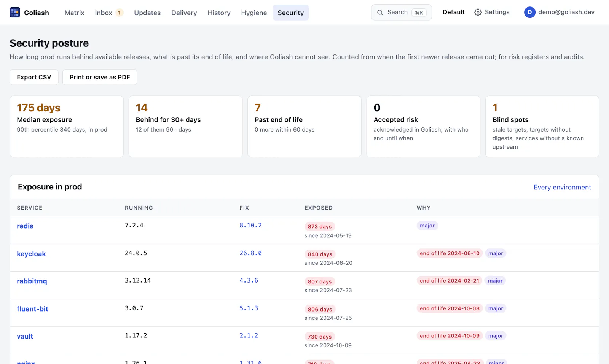The width and height of the screenshot is (609, 364).
Task: Open the demo@goliash.dev account menu
Action: pyautogui.click(x=559, y=12)
